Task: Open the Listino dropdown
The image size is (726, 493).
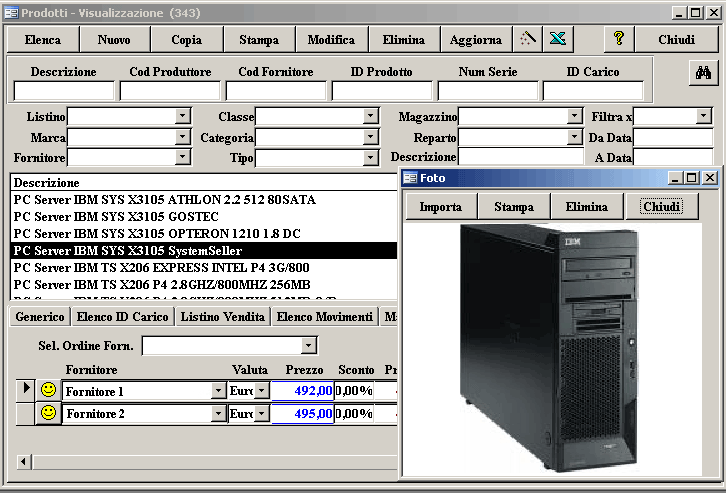Action: click(183, 116)
